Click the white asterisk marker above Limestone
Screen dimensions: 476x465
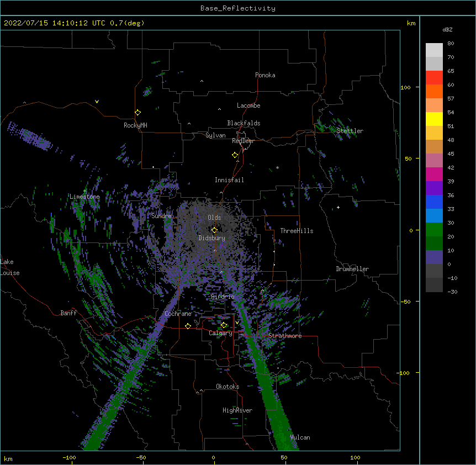click(x=84, y=191)
